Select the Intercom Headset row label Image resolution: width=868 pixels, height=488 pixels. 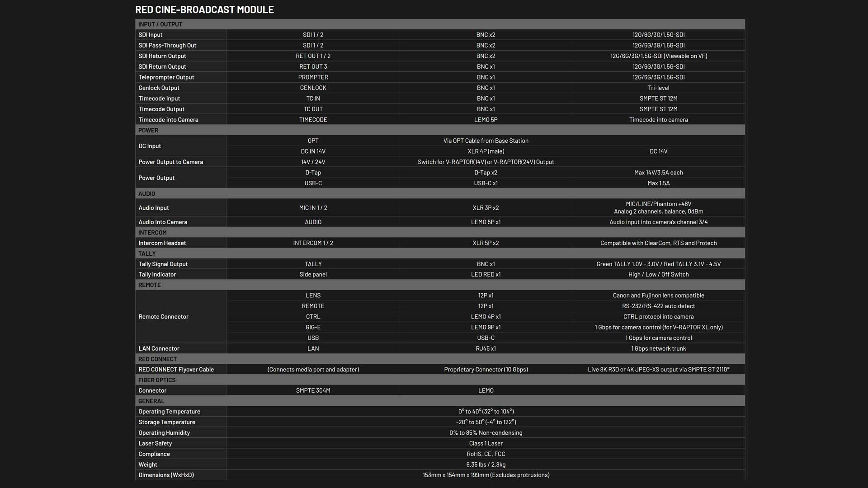[x=162, y=243]
